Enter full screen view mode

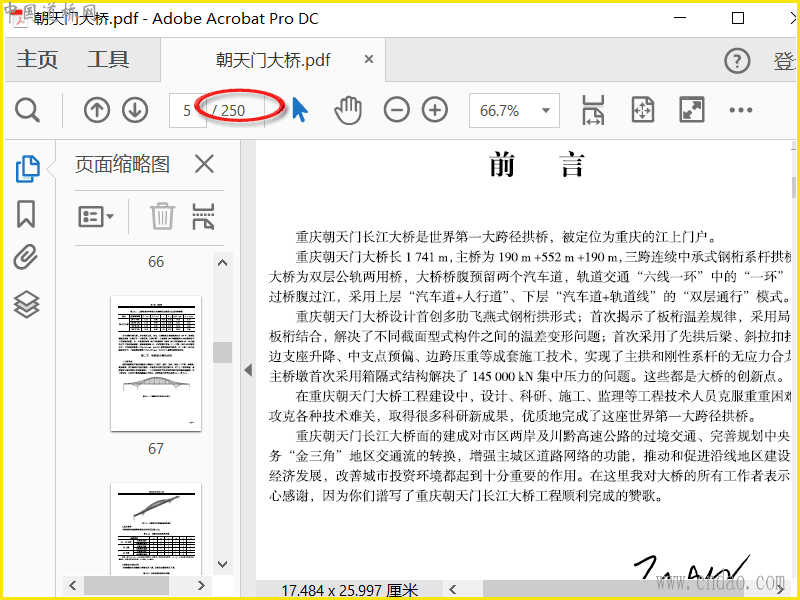pyautogui.click(x=691, y=110)
